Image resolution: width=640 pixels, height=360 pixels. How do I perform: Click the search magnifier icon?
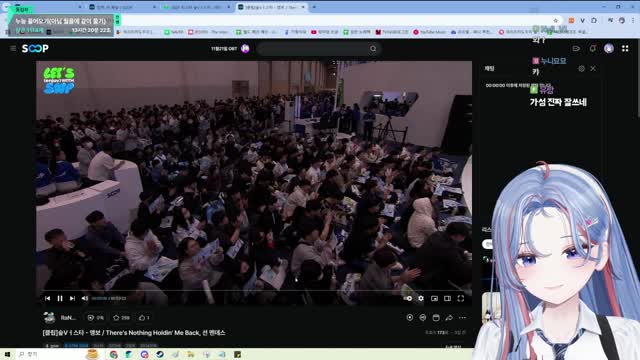click(x=373, y=49)
